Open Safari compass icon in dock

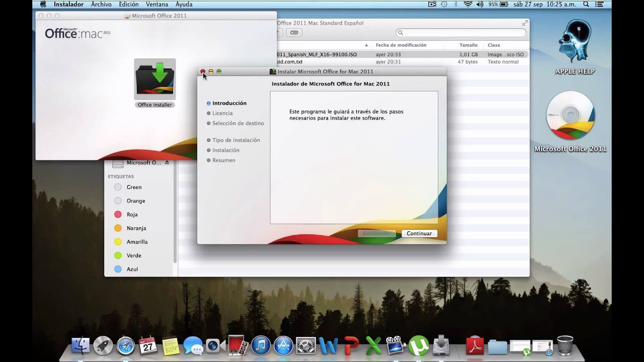click(x=126, y=345)
